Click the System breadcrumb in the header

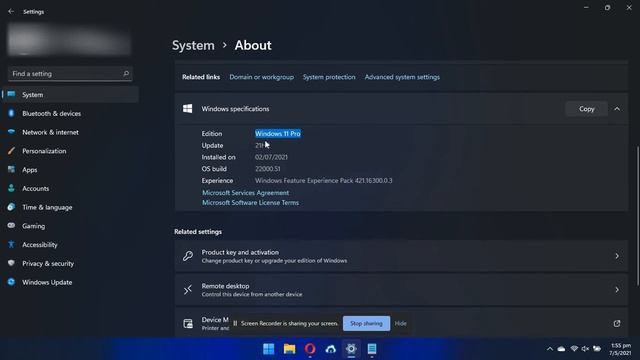click(193, 45)
